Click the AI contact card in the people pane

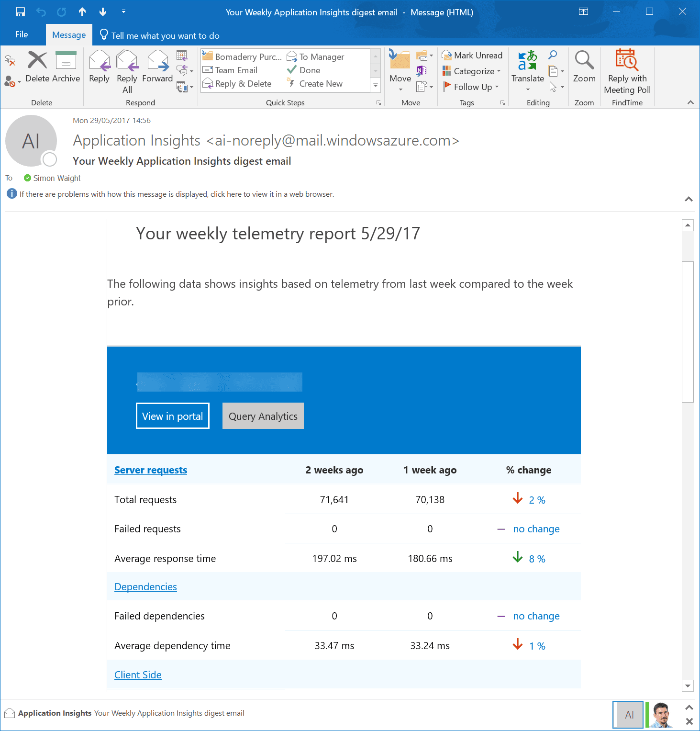click(x=628, y=714)
